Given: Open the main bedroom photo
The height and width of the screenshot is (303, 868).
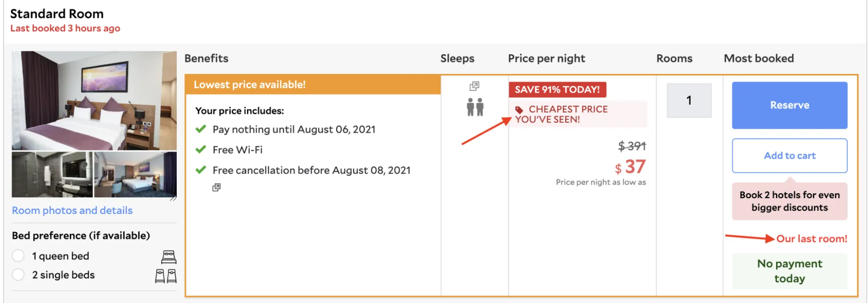Looking at the screenshot, I should click(x=94, y=100).
